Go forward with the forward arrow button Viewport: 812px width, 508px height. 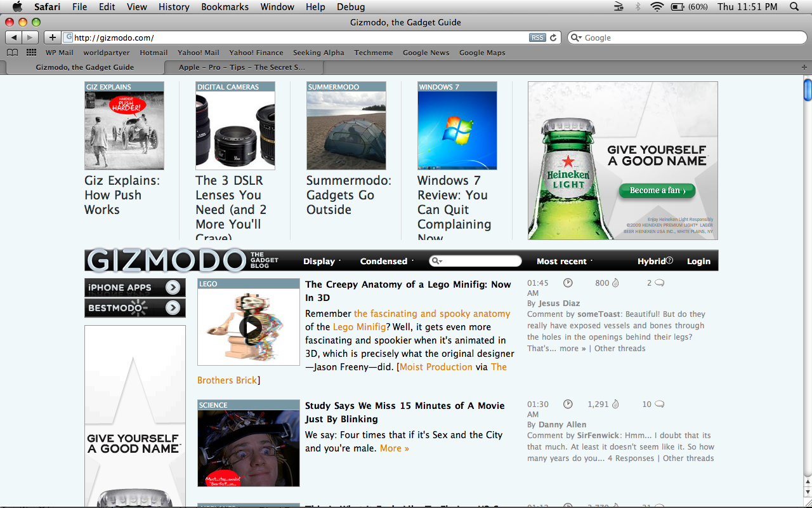(x=30, y=37)
